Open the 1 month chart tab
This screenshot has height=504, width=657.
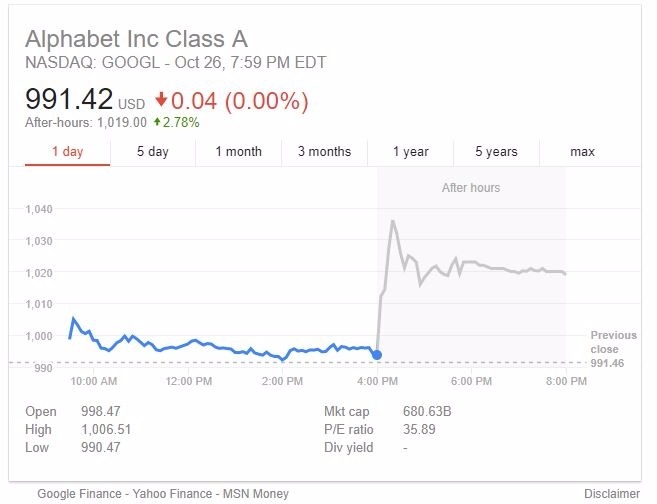coord(238,151)
